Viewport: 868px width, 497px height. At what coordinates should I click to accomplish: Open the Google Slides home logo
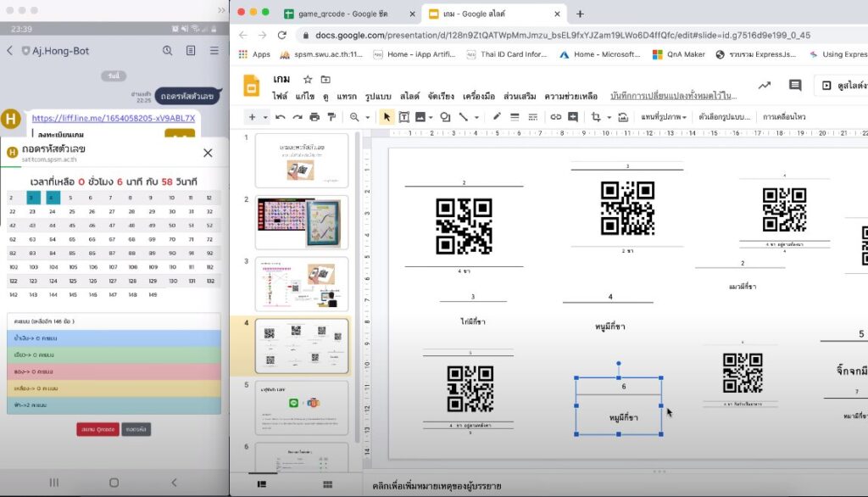[251, 87]
